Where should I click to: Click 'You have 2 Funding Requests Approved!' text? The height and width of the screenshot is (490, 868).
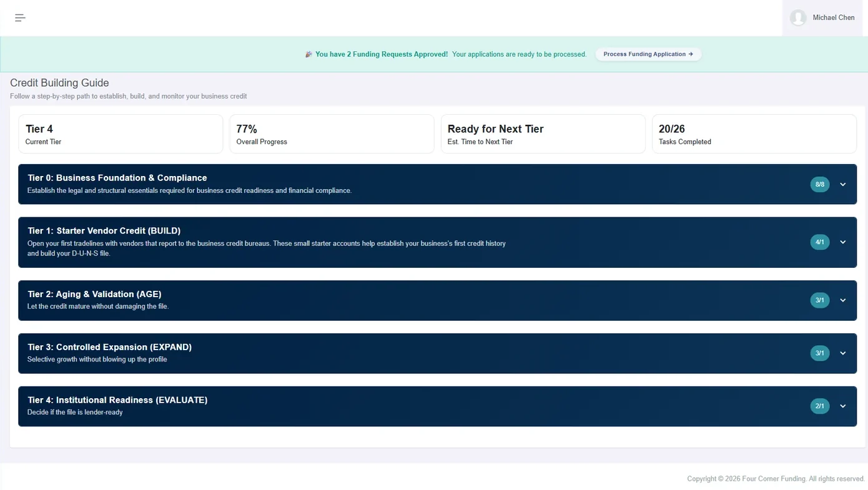(x=382, y=54)
